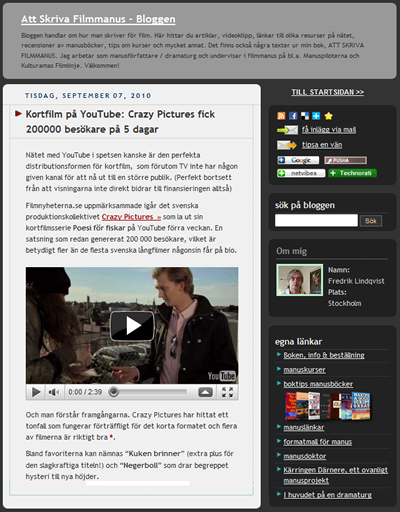
Task: Click the 'Stockholm' location text
Action: [344, 303]
